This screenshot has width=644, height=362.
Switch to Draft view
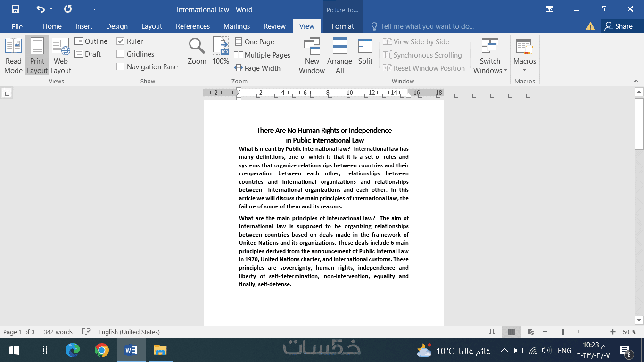(88, 54)
